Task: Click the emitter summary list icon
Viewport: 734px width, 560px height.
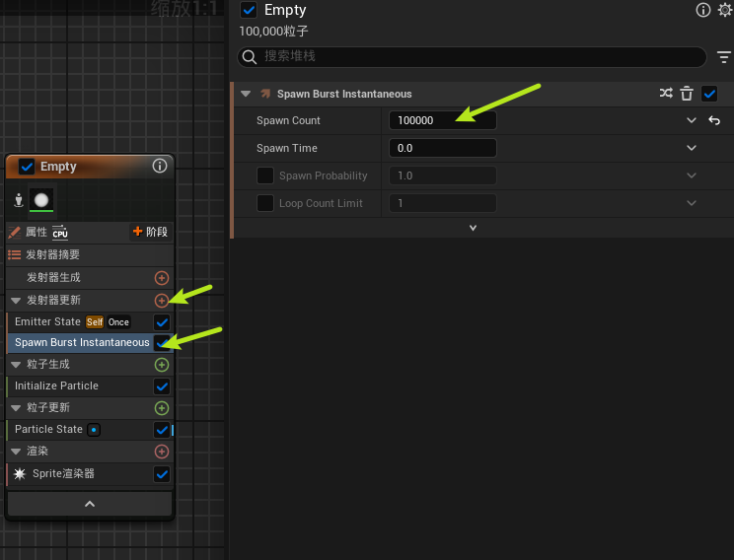Action: pos(15,254)
